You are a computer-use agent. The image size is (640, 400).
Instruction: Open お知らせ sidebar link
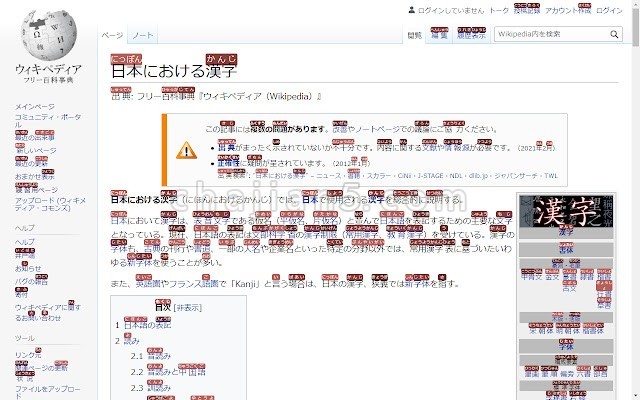[x=28, y=268]
